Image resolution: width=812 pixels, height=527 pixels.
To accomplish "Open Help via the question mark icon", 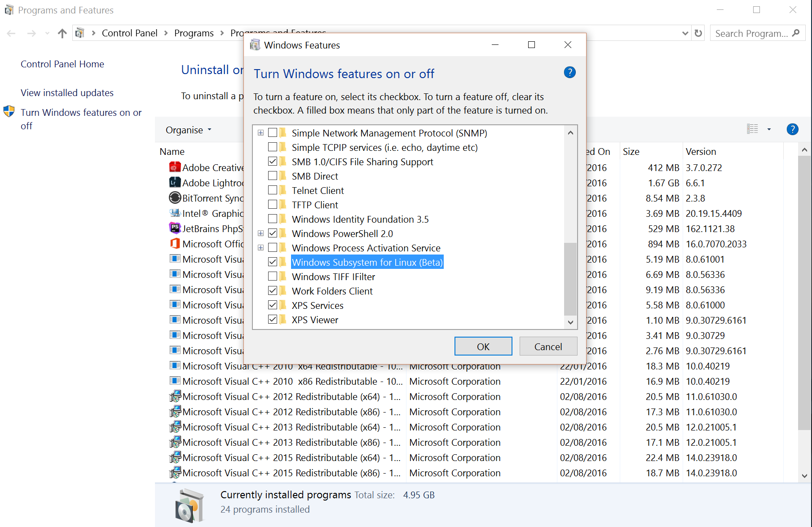I will [792, 129].
